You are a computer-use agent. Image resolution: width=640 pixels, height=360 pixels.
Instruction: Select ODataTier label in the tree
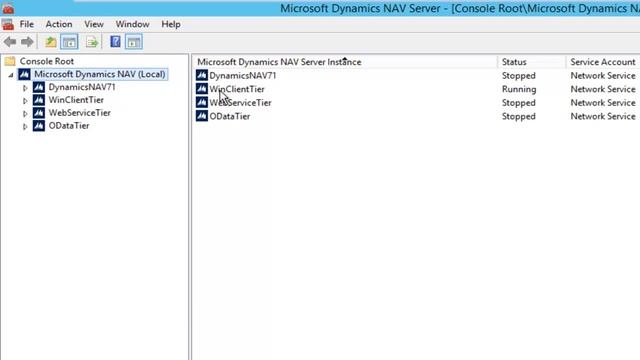tap(69, 126)
